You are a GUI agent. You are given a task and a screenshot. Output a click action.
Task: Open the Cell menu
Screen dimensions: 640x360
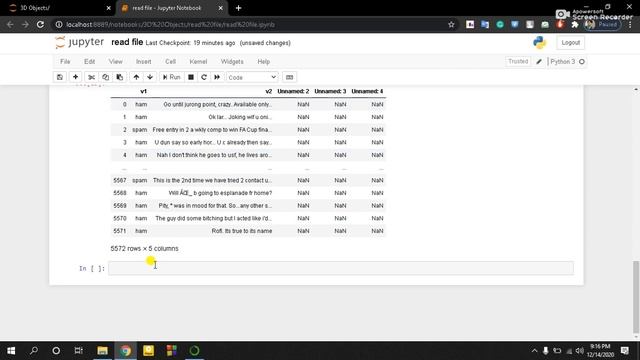pos(170,62)
